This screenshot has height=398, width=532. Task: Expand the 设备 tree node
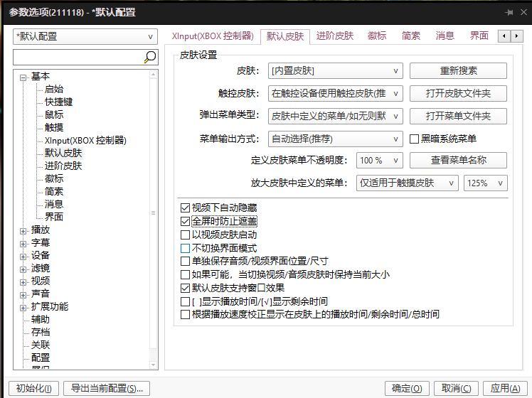coord(23,257)
